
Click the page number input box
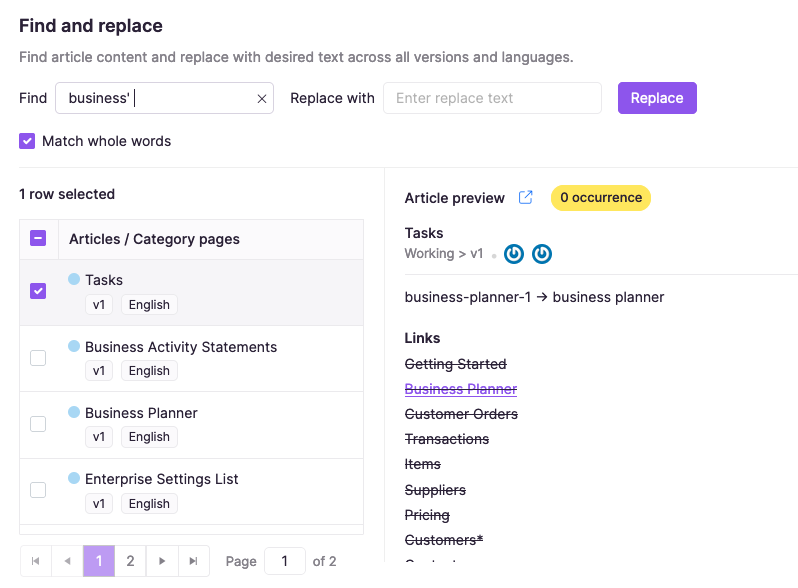coord(284,561)
